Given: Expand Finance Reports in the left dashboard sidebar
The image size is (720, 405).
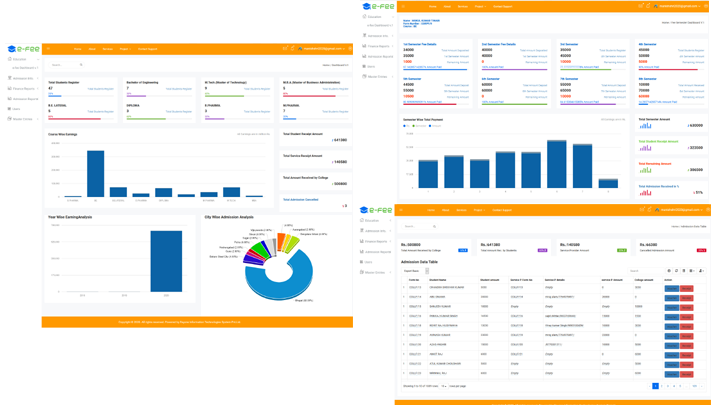Looking at the screenshot, I should coord(24,89).
